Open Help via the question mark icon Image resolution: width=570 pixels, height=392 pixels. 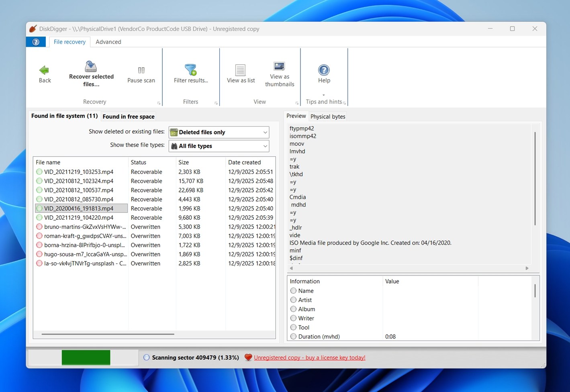pyautogui.click(x=323, y=70)
